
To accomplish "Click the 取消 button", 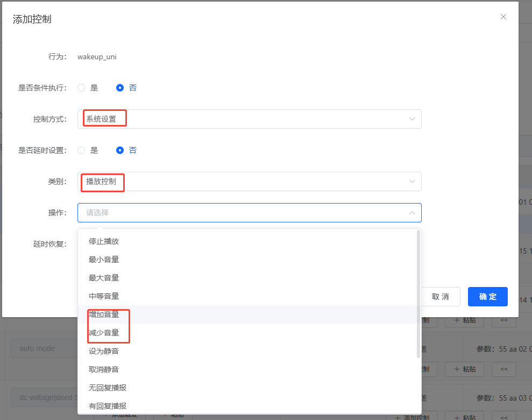I will (441, 297).
